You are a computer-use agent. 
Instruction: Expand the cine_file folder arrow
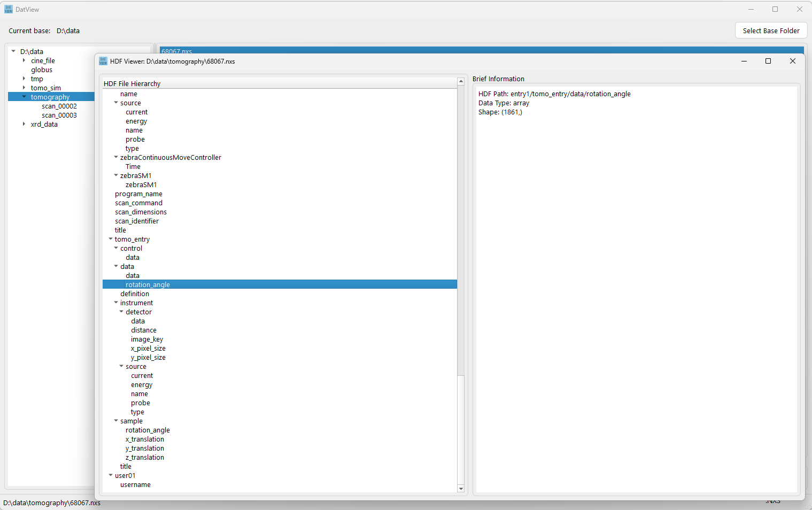click(24, 61)
